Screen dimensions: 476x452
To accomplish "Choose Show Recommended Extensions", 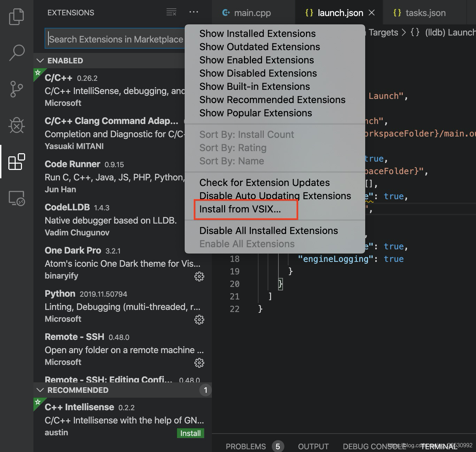I will pyautogui.click(x=272, y=100).
